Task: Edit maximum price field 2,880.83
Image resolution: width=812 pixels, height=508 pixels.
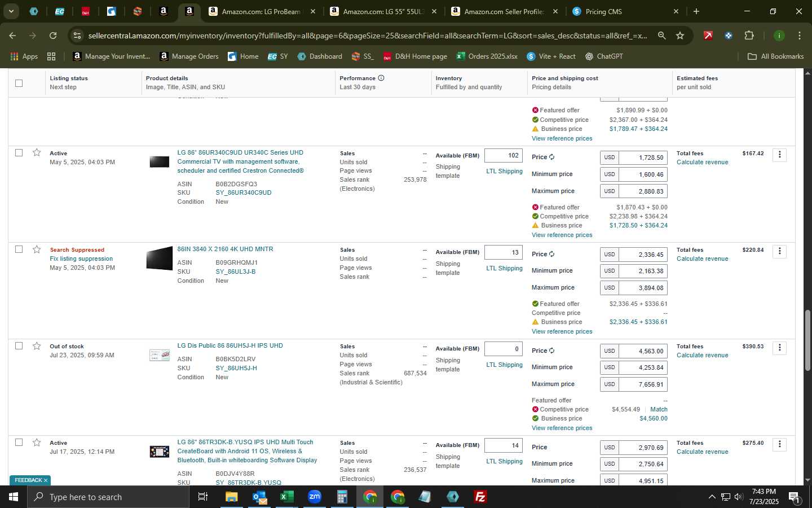Action: (643, 191)
